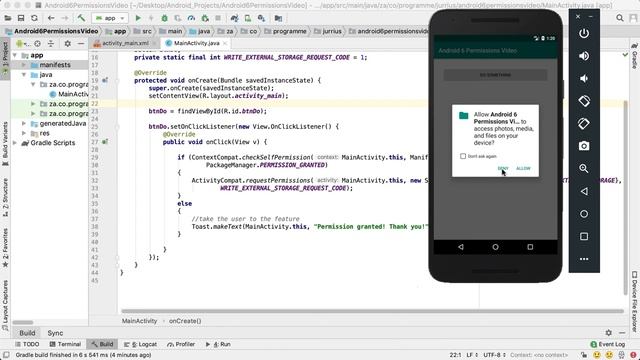Open SDK Manager icon in toolbar
The image size is (640, 360).
(x=261, y=18)
